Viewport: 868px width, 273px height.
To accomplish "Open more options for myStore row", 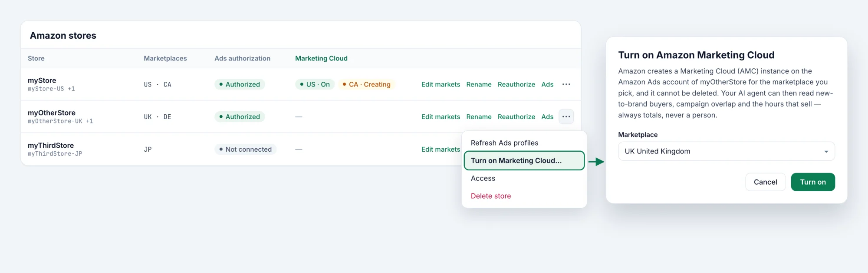I will [x=566, y=84].
